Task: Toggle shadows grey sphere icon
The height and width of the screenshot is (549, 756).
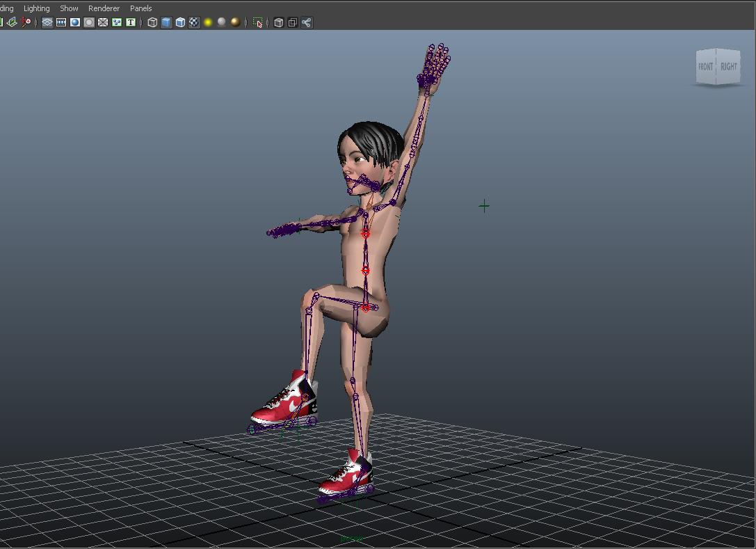Action: pyautogui.click(x=222, y=22)
